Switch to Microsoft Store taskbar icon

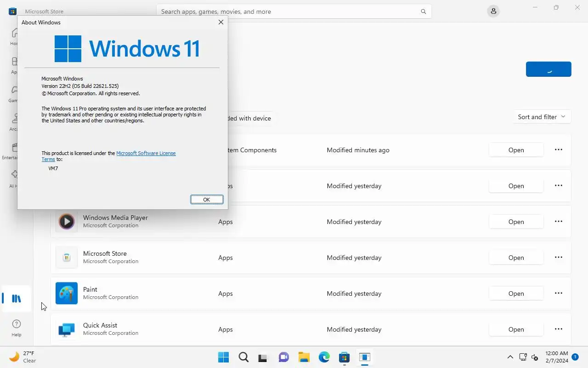tap(345, 357)
